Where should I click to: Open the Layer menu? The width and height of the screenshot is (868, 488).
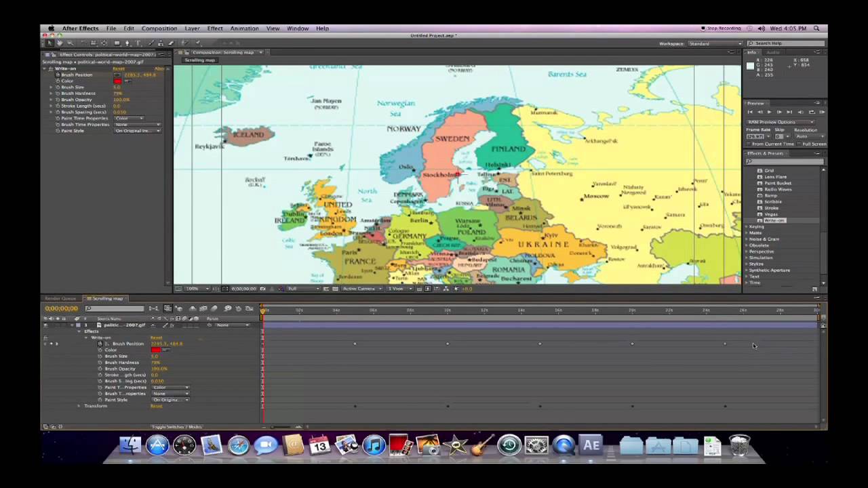[x=192, y=28]
